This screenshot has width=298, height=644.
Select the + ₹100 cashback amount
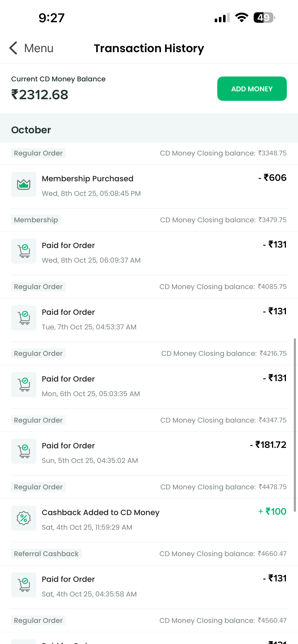pyautogui.click(x=272, y=512)
